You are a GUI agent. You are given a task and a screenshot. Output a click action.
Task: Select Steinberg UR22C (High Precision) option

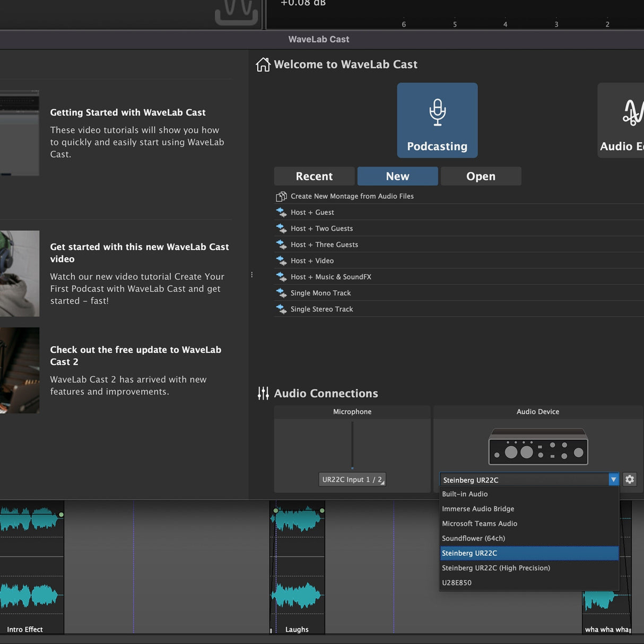coord(495,568)
